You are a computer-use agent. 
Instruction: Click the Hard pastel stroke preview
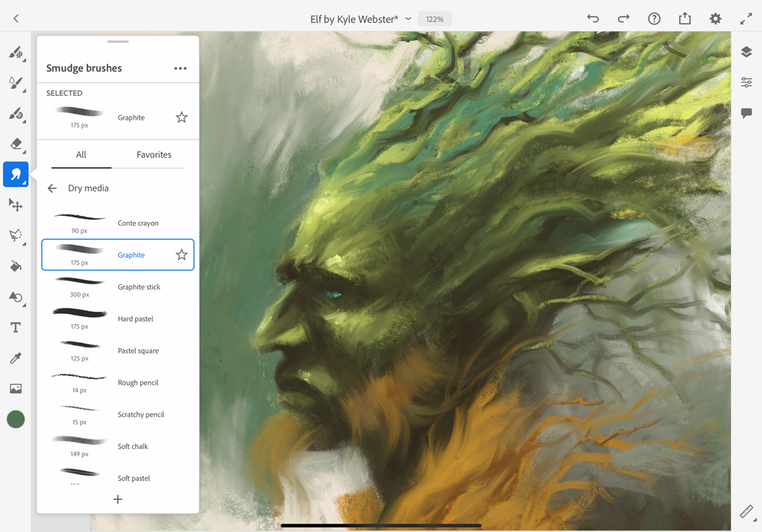click(80, 313)
